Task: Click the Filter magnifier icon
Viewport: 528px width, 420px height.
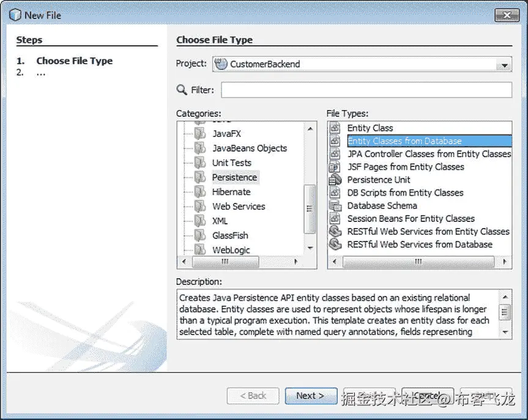Action: [182, 90]
